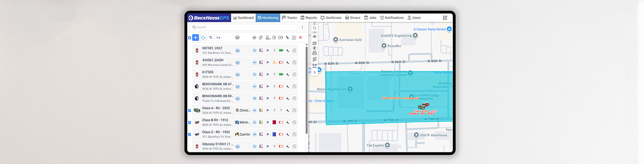Select unit 617305

click(x=245, y=74)
